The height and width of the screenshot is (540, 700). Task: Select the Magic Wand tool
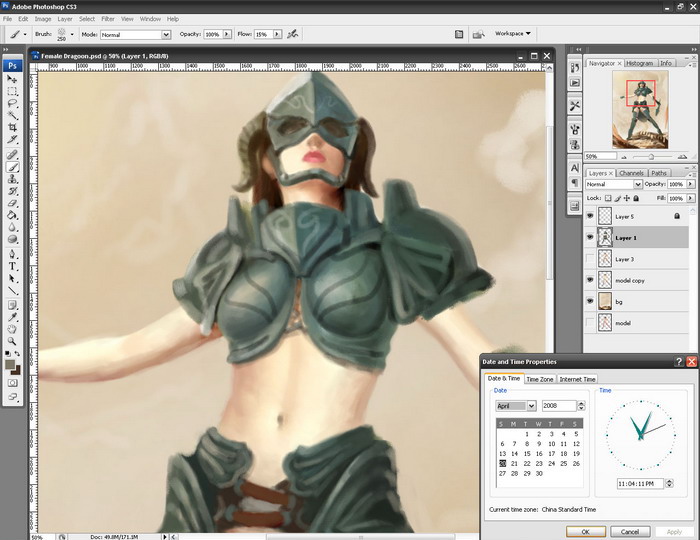(12, 116)
